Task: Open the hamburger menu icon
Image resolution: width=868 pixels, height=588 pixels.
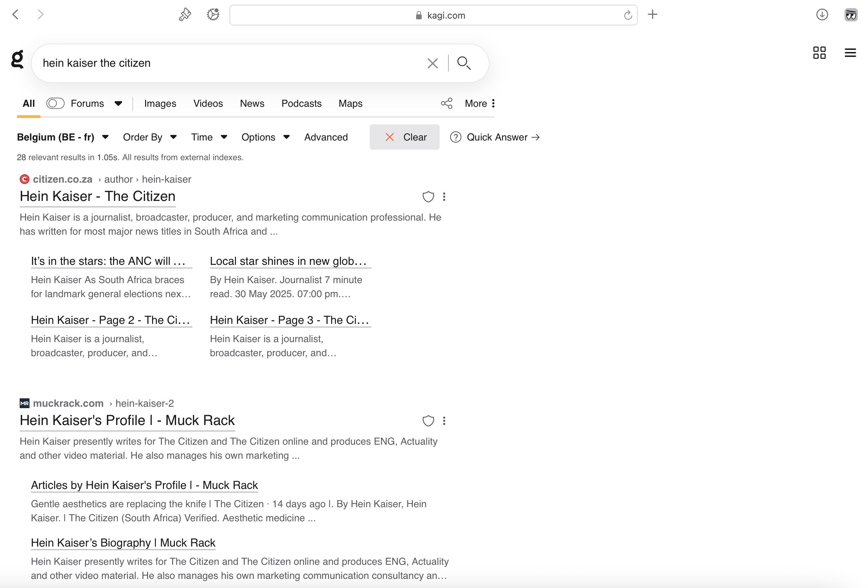Action: pyautogui.click(x=850, y=53)
